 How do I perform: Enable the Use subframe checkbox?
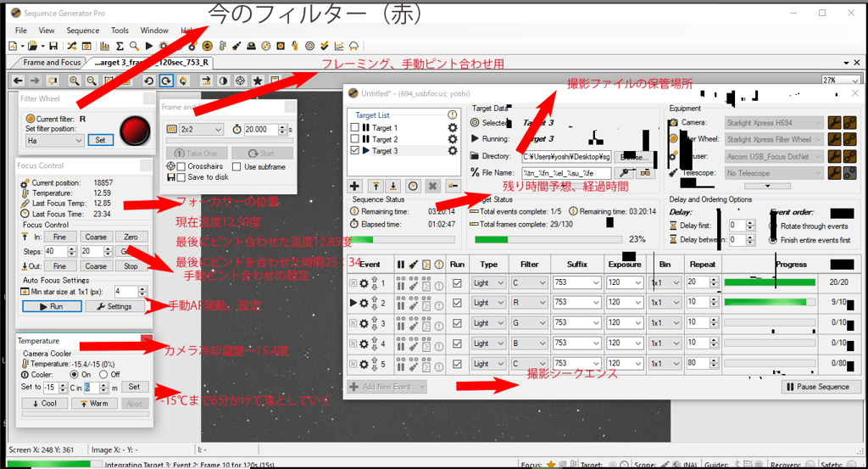[236, 167]
